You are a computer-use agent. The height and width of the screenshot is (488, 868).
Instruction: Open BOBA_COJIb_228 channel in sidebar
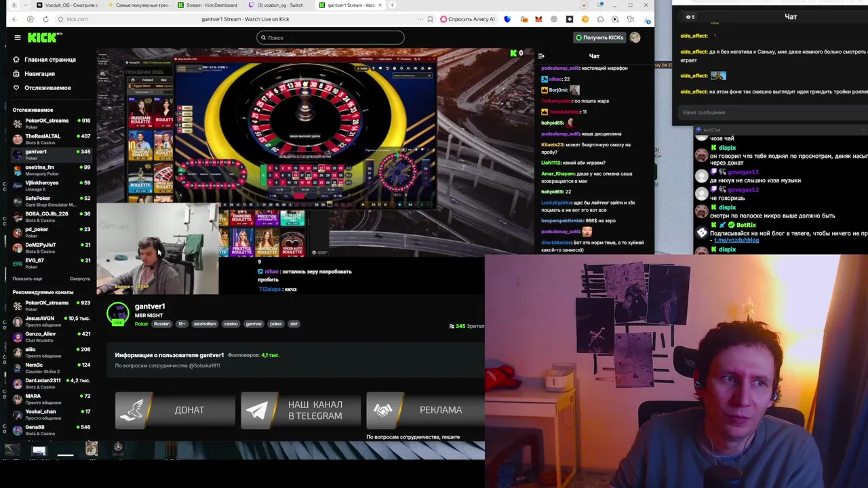pyautogui.click(x=52, y=217)
